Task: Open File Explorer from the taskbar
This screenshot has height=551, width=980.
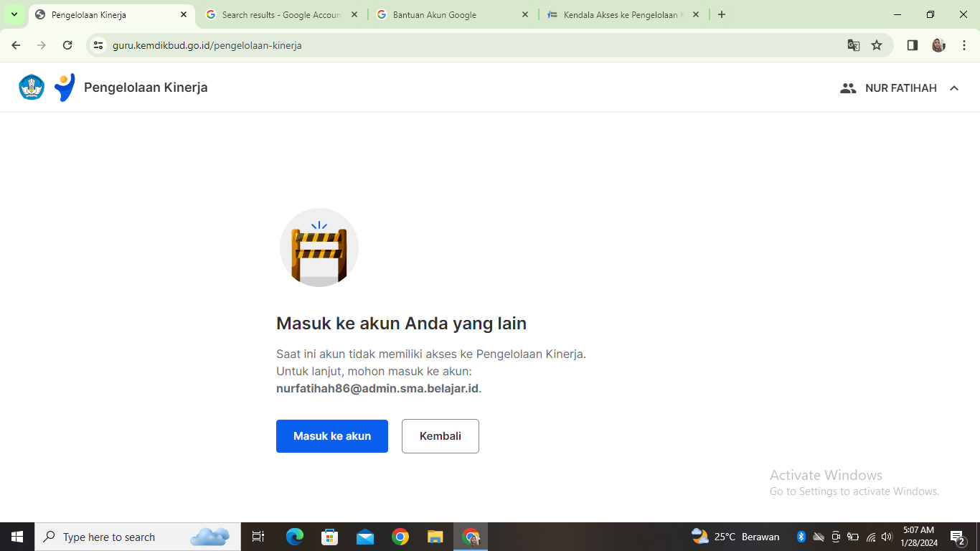Action: [x=435, y=537]
